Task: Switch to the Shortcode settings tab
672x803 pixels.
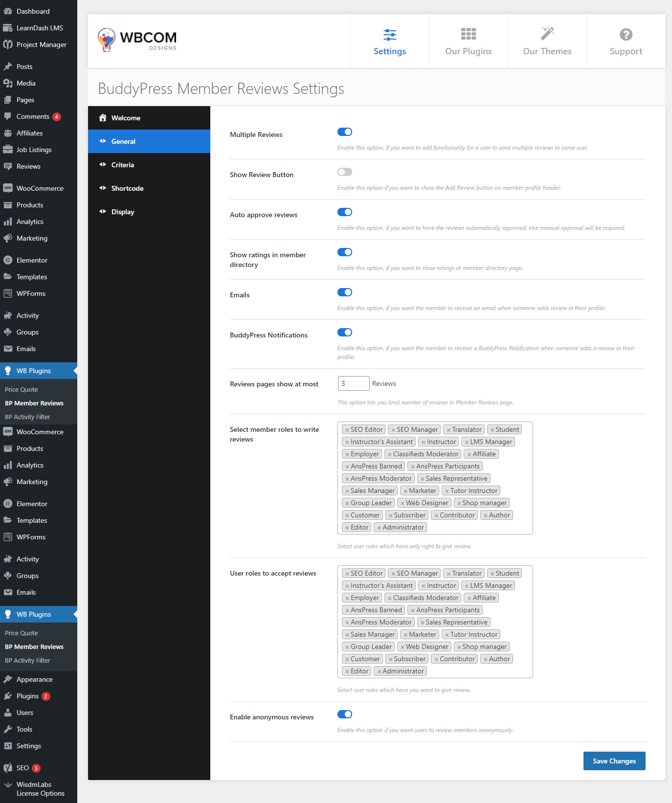Action: 127,188
